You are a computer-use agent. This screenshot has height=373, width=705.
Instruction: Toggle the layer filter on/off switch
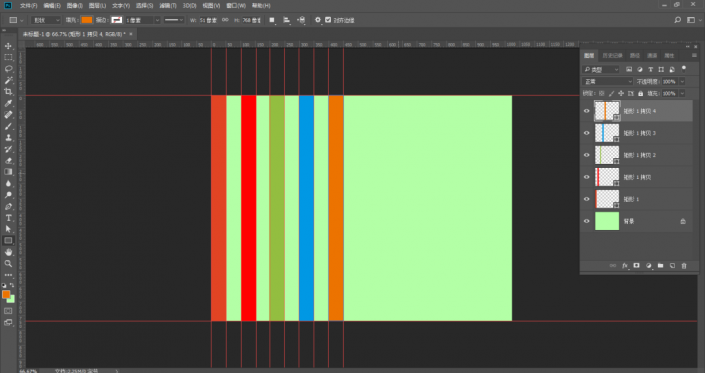pos(684,69)
